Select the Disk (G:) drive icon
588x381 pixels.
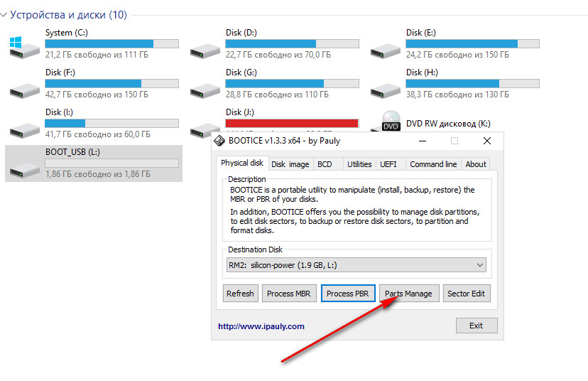pyautogui.click(x=205, y=89)
